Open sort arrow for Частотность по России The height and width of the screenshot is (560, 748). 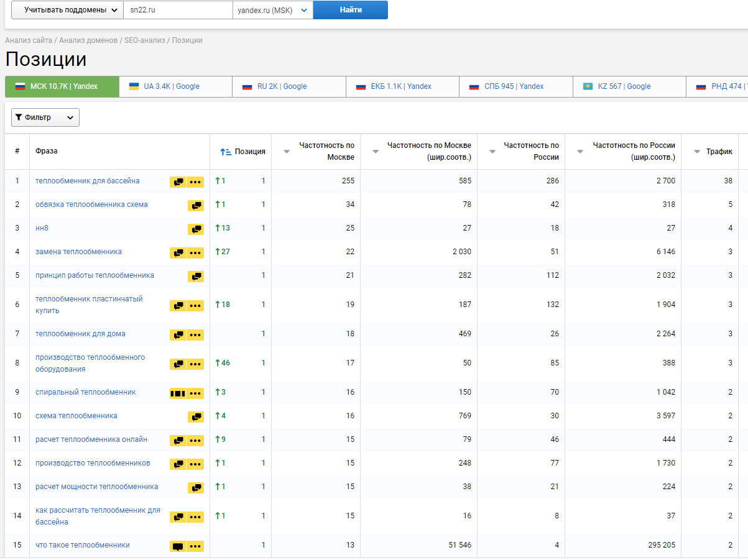pos(492,152)
